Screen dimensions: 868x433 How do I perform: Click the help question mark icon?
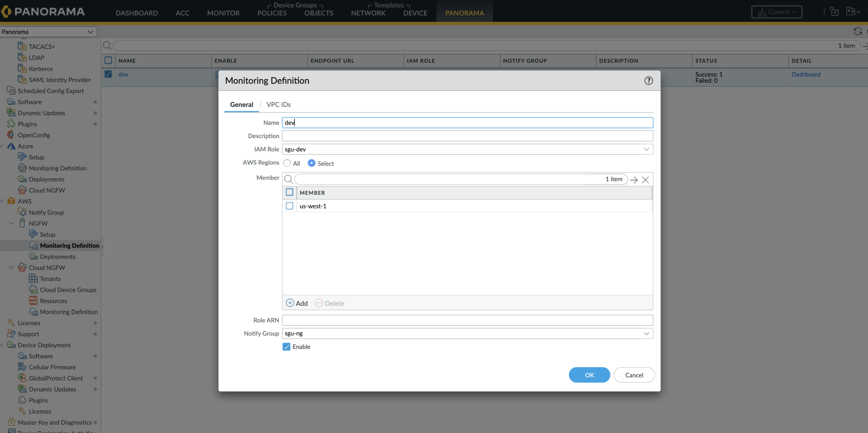648,81
